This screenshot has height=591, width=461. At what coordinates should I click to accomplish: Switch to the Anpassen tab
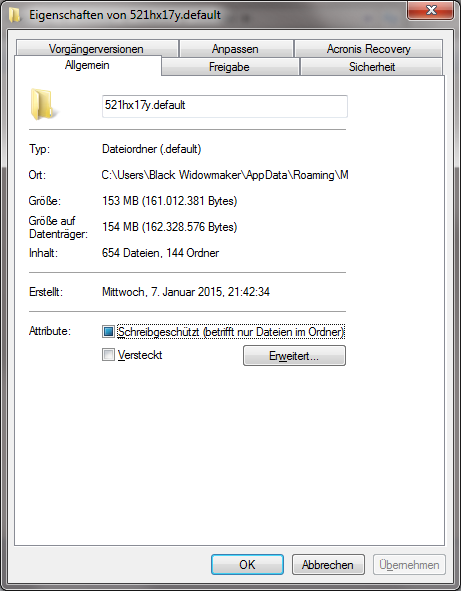236,49
